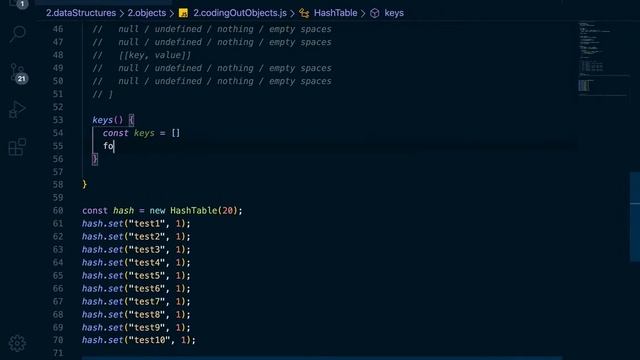The image size is (640, 360).
Task: Place cursor on 'const keys = []'
Action: tap(141, 133)
